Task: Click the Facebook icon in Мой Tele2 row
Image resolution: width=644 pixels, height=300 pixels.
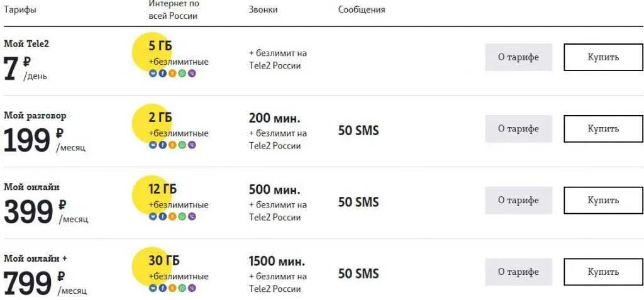Action: point(163,74)
